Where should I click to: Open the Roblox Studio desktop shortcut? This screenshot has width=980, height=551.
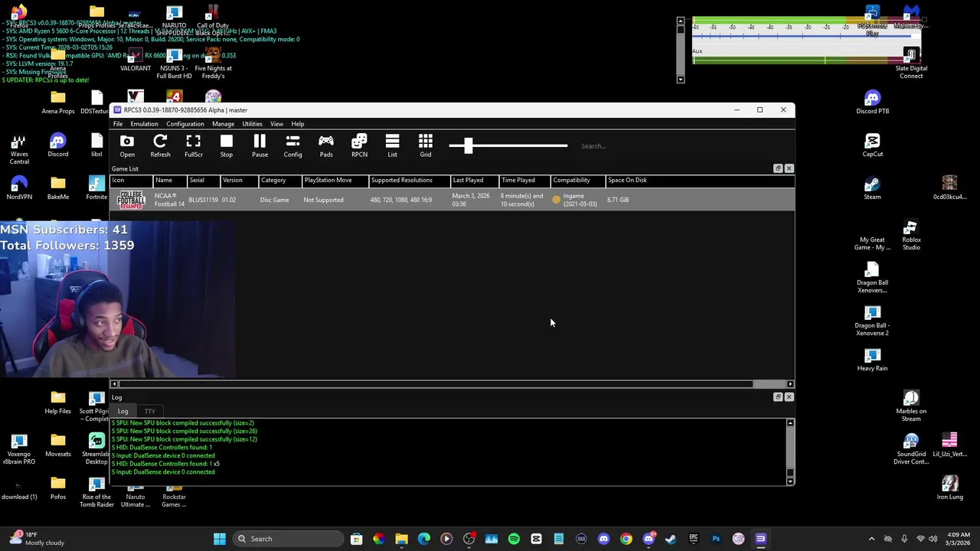tap(911, 234)
